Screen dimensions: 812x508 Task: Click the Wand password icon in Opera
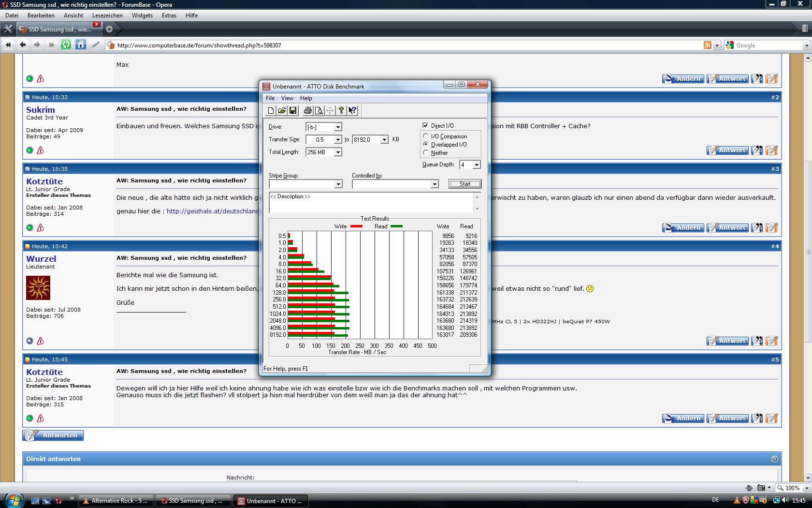(95, 45)
